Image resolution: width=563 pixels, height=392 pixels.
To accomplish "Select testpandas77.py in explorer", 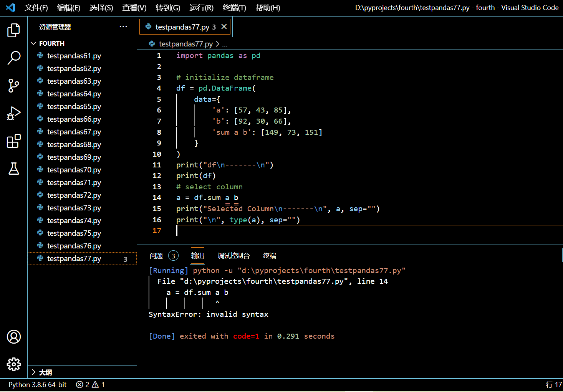I will 82,258.
